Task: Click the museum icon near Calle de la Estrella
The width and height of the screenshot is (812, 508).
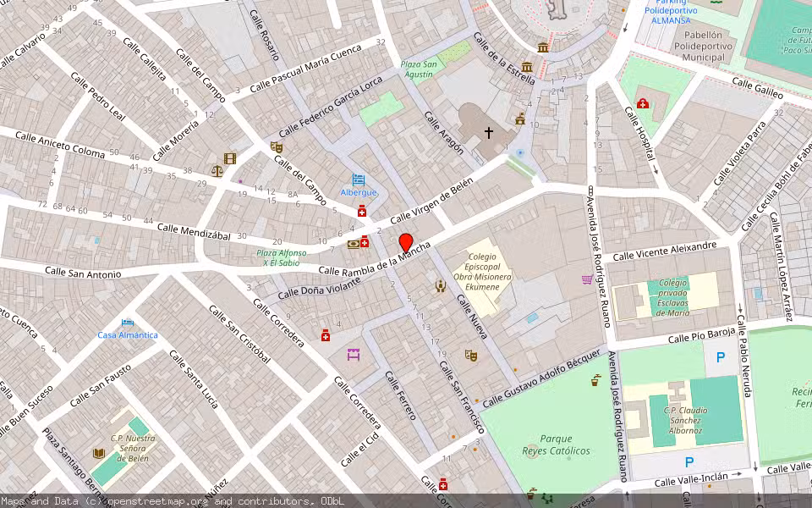Action: [x=527, y=68]
